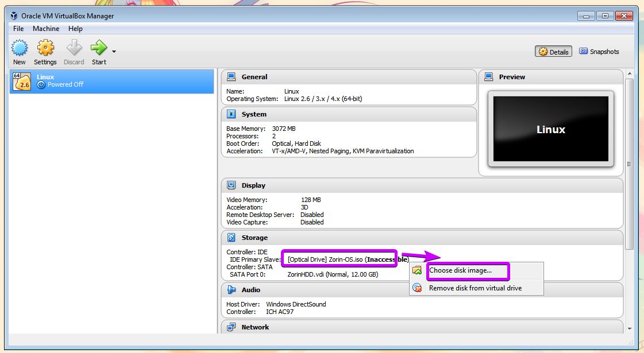Click the Preview section title
Image resolution: width=644 pixels, height=353 pixels.
[512, 77]
